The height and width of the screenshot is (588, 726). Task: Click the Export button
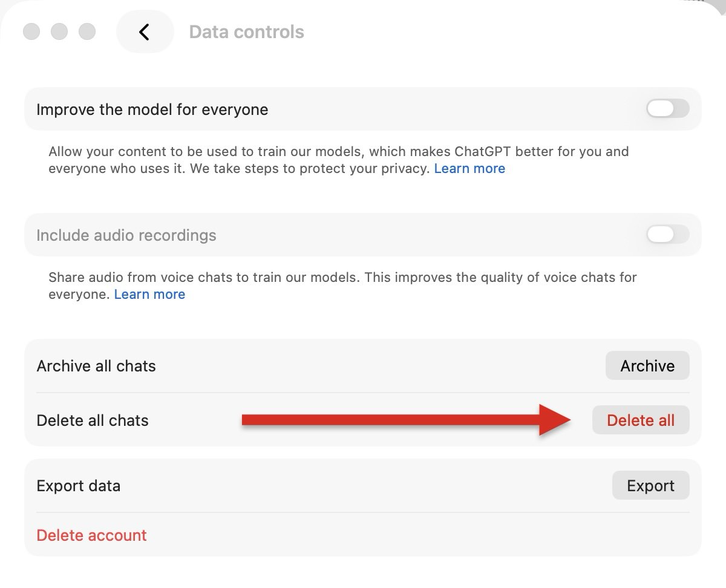click(651, 485)
